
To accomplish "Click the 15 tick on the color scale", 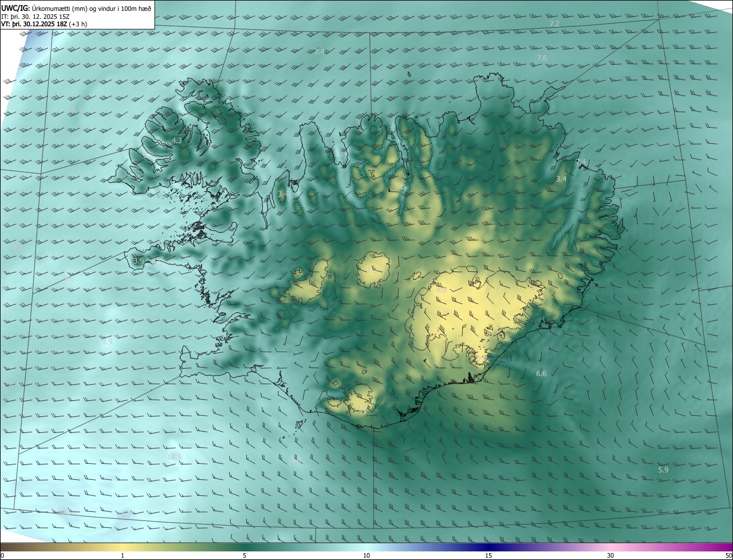I will tap(488, 555).
